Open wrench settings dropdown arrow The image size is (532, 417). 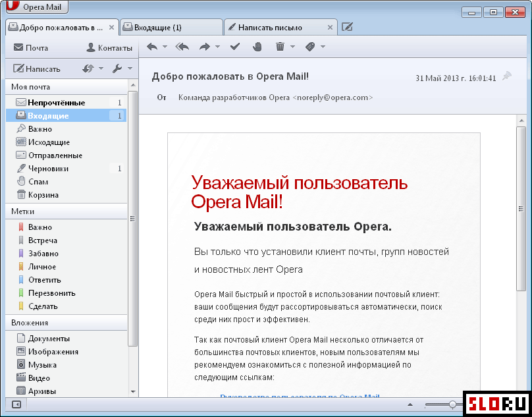(x=130, y=69)
